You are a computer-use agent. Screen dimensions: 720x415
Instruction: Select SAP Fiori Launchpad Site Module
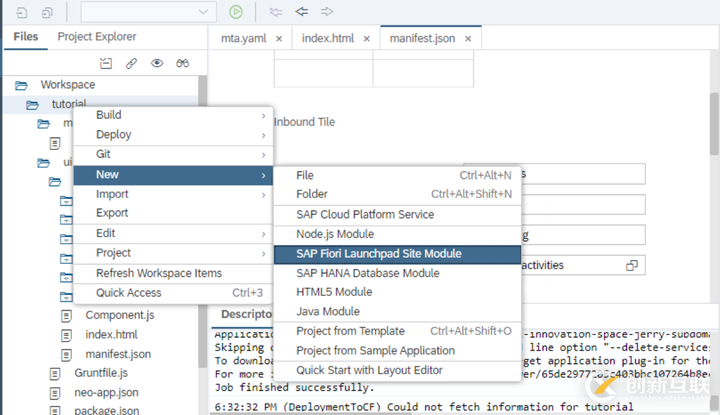379,254
